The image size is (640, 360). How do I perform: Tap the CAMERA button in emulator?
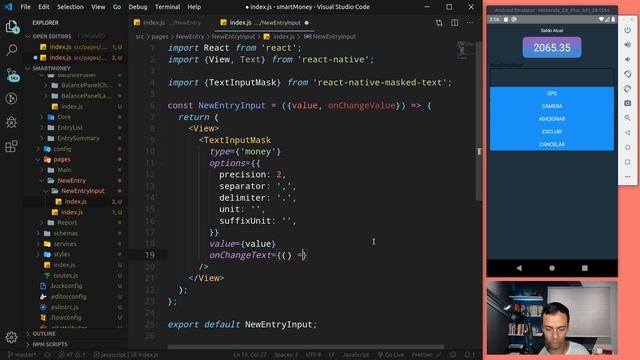coord(552,106)
